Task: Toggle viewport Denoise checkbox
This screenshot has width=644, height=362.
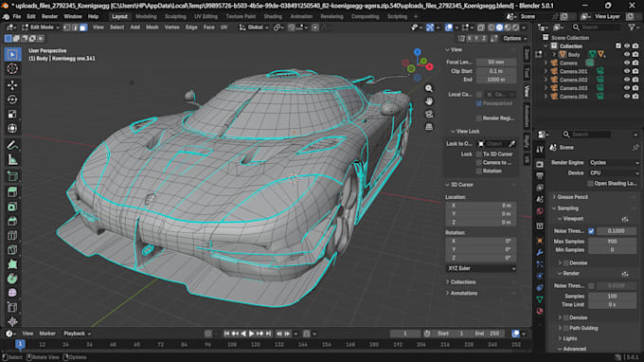Action: click(566, 263)
